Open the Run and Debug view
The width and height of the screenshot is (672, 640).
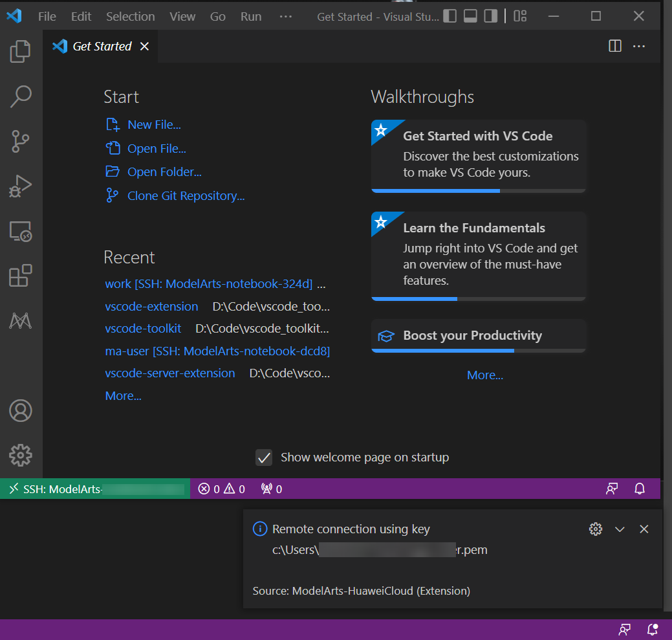[20, 186]
